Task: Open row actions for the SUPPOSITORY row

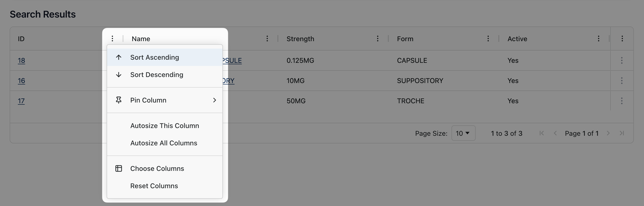Action: tap(622, 81)
